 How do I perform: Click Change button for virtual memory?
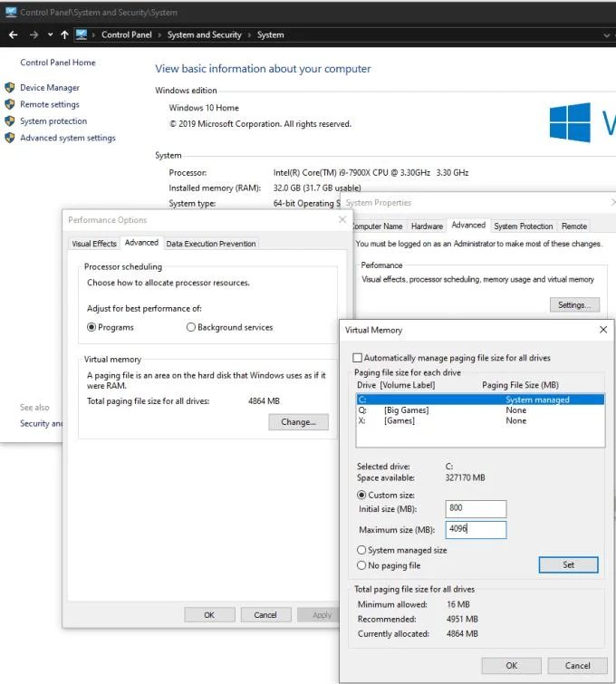click(298, 422)
